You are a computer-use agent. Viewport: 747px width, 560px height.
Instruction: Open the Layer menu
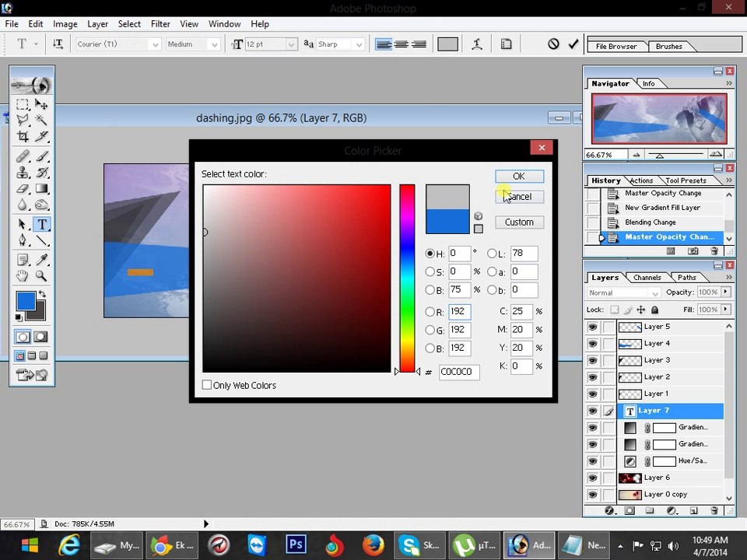98,24
